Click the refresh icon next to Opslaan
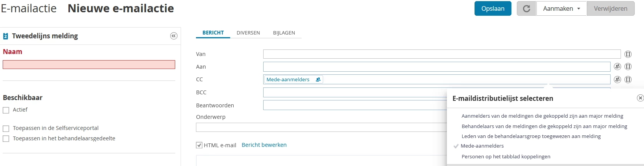The height and width of the screenshot is (166, 644). point(526,8)
